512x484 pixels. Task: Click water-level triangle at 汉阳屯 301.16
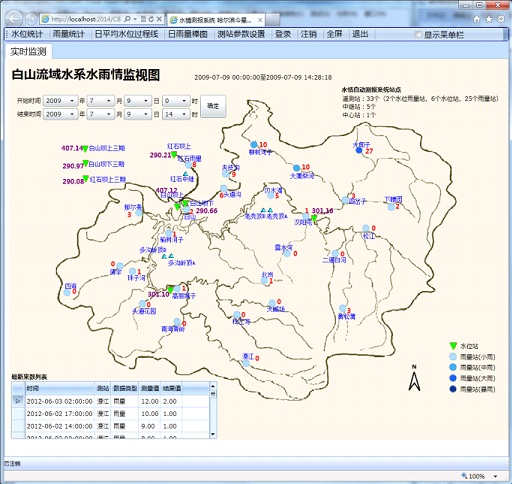click(314, 218)
